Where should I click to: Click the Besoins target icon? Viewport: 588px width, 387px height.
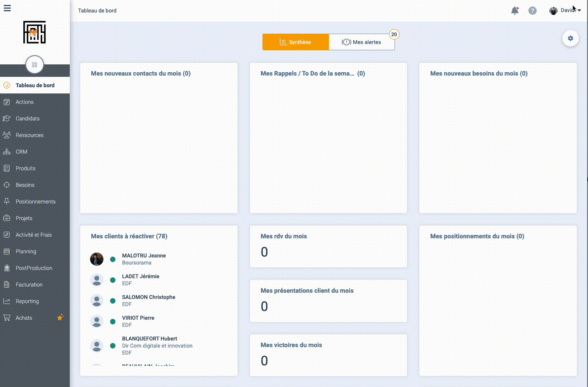(x=7, y=185)
